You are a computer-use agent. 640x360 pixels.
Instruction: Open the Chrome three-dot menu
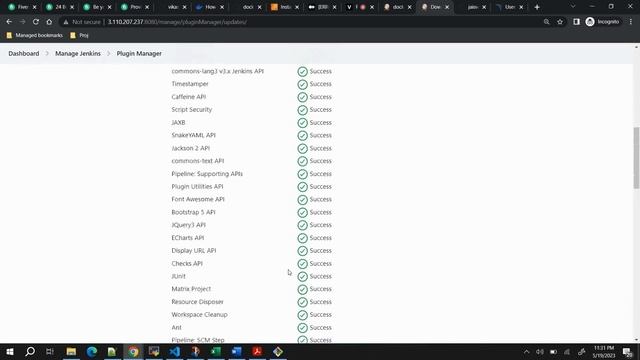pyautogui.click(x=631, y=22)
